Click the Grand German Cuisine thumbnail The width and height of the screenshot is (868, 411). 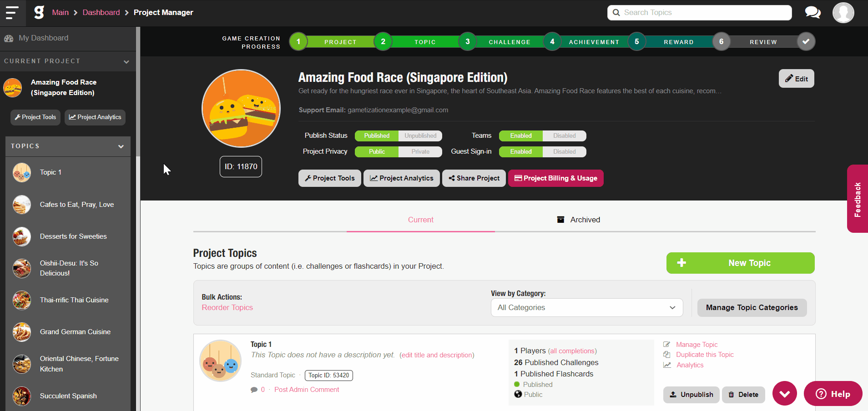[22, 332]
